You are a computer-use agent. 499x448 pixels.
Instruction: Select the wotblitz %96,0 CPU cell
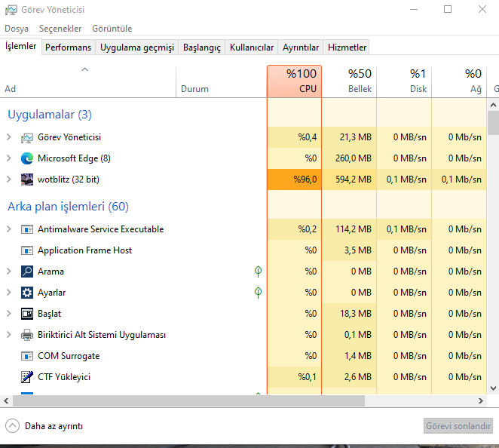click(295, 180)
